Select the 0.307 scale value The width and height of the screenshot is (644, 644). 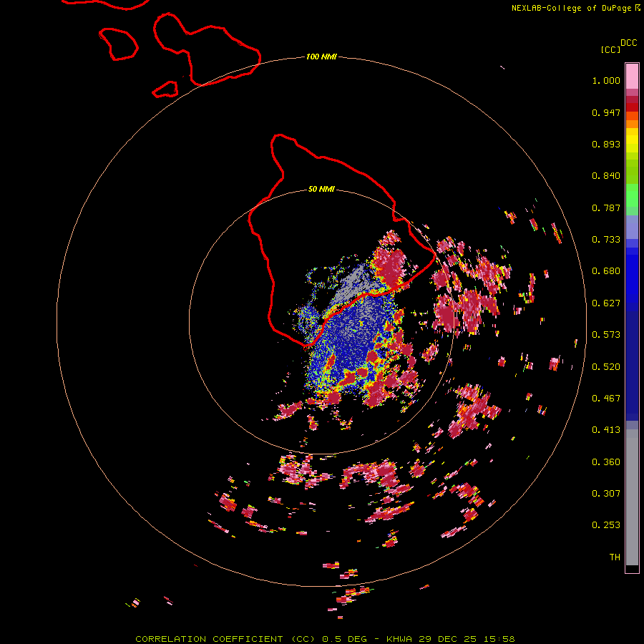(606, 494)
